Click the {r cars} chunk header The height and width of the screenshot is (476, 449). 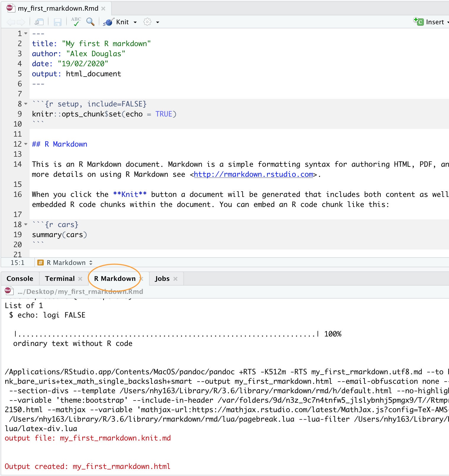55,224
